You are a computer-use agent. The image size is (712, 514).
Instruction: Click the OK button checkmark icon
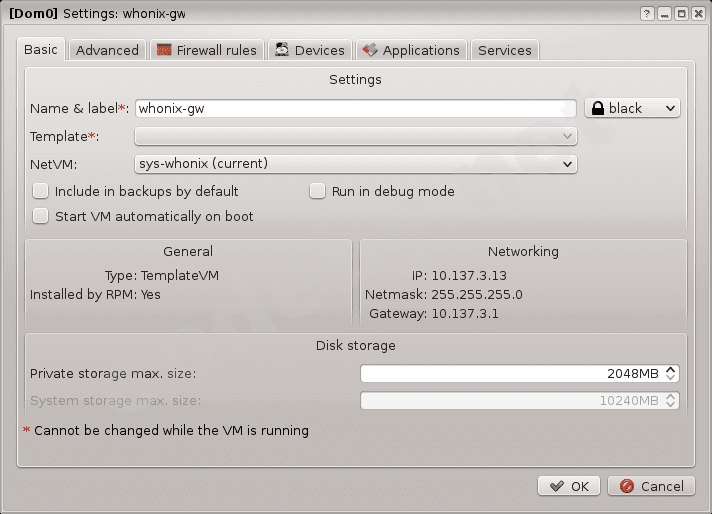pos(557,486)
